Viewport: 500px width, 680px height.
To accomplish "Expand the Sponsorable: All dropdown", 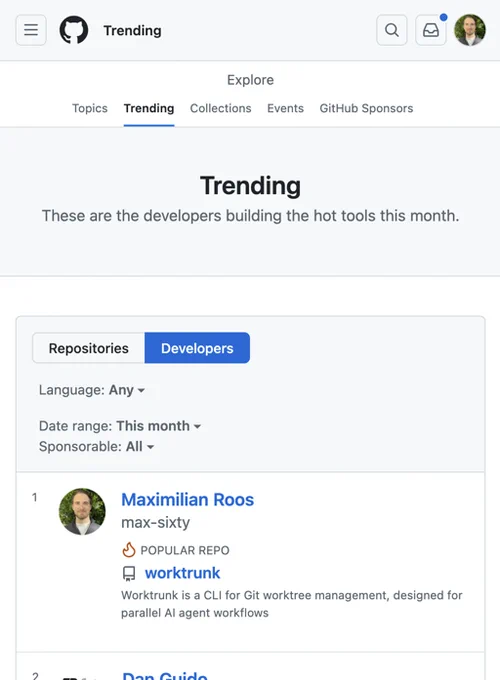I will tap(96, 446).
